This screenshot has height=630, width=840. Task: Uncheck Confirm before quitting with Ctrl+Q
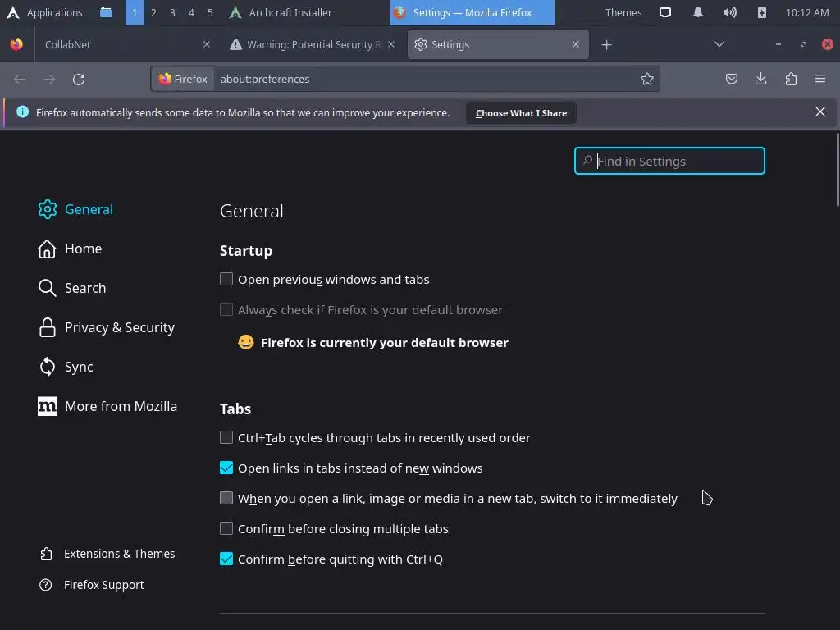pos(226,559)
